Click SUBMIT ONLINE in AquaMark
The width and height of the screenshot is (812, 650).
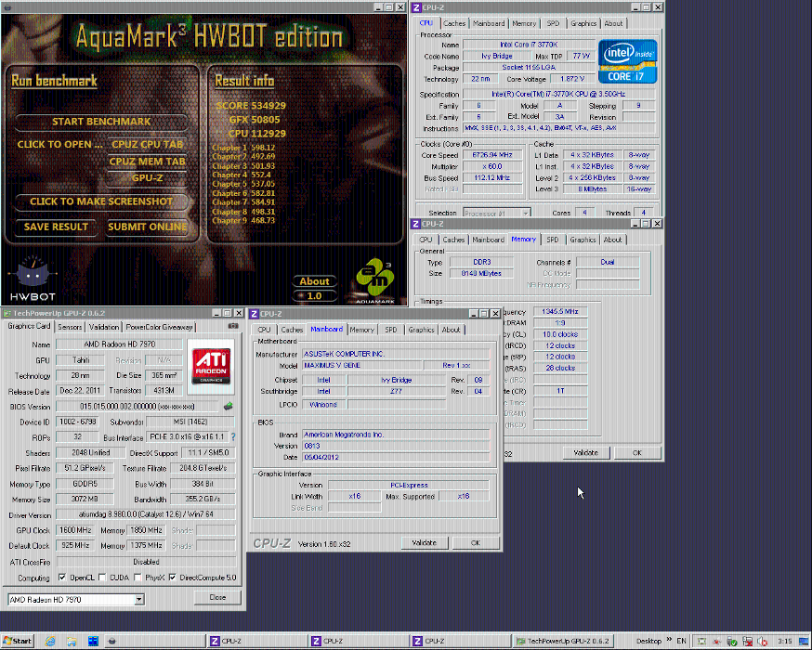pyautogui.click(x=148, y=227)
